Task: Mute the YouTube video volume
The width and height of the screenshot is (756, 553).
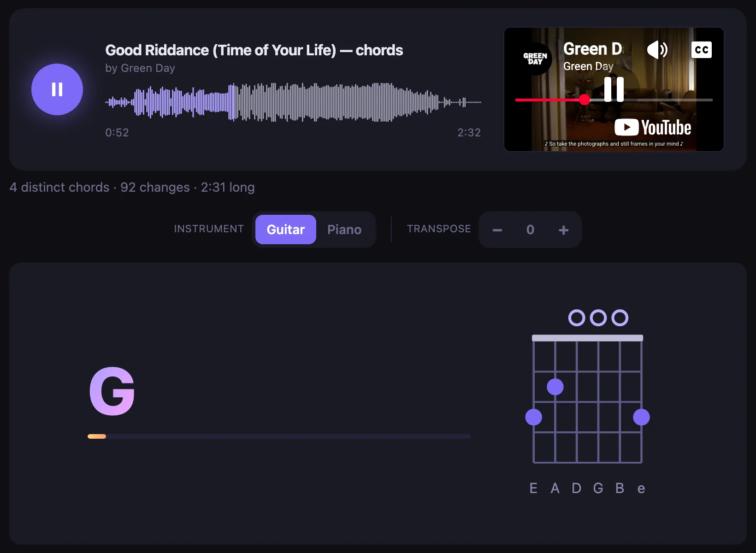Action: (x=657, y=49)
